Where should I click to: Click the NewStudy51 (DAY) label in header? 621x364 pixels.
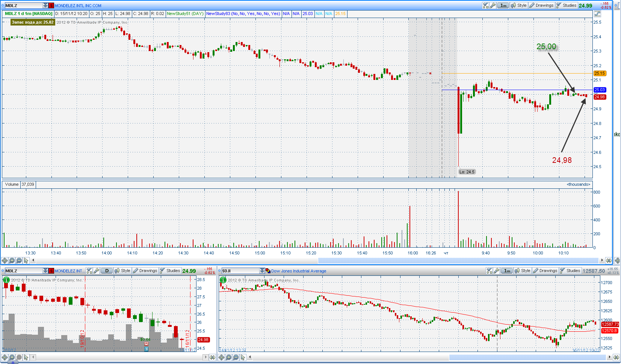(x=185, y=14)
